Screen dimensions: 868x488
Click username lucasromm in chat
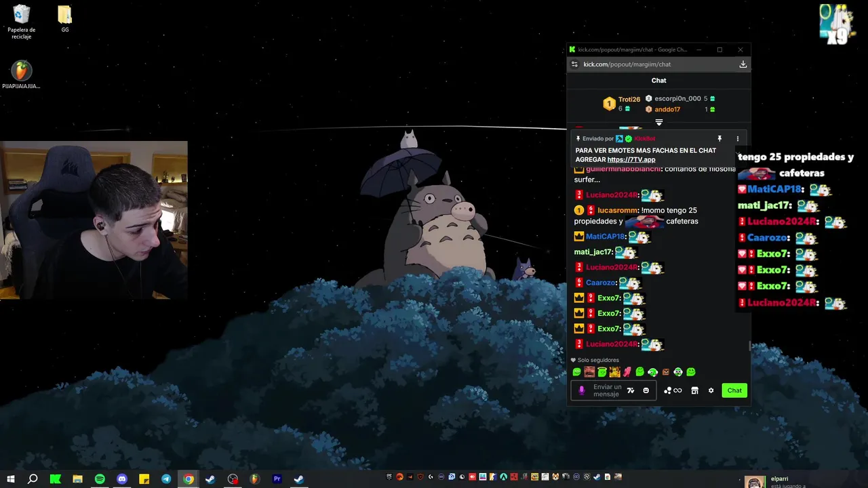pos(618,210)
